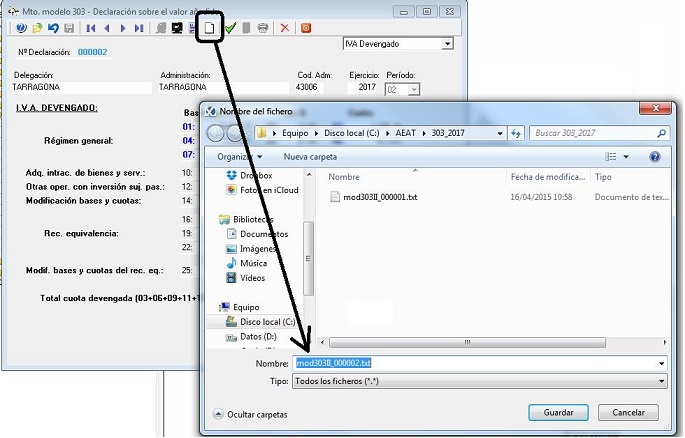Click the save dialog forward navigation button
This screenshot has width=685, height=438.
(x=234, y=133)
